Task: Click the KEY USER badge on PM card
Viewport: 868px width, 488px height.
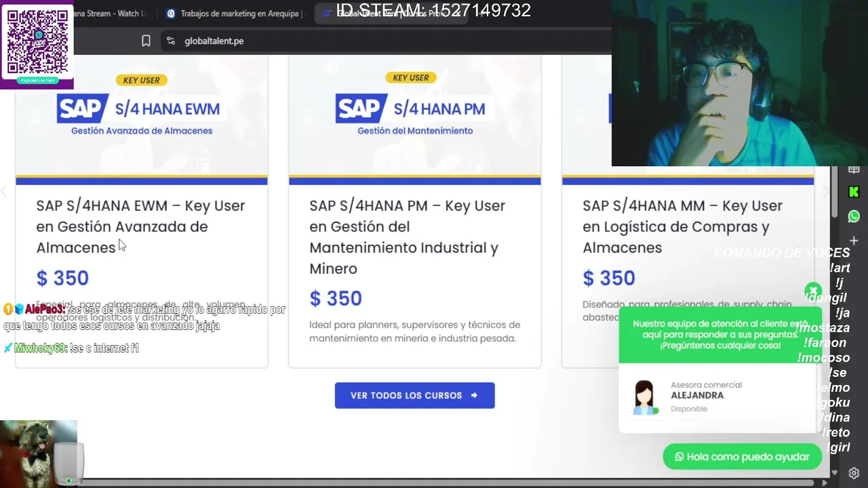Action: pyautogui.click(x=411, y=77)
